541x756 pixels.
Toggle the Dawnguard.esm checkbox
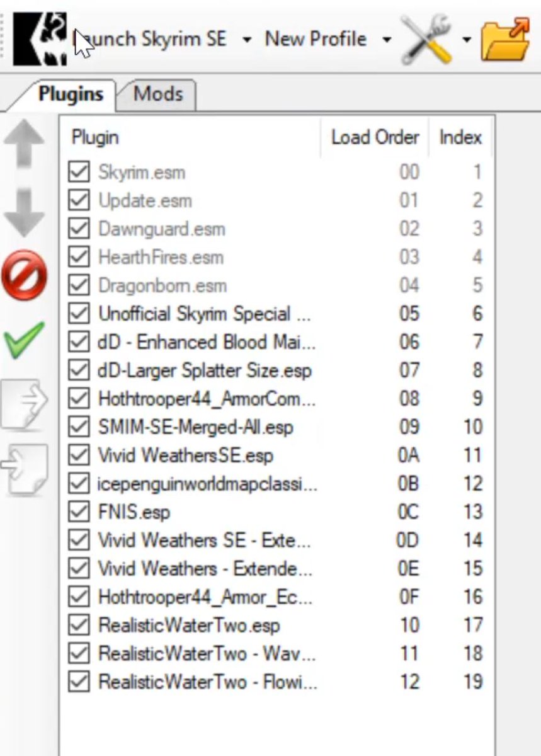79,229
